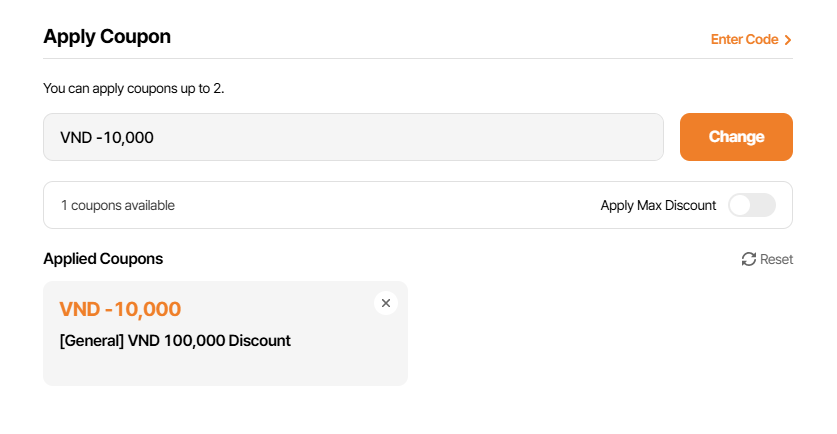Click the [General] VND 100,000 Discount title
The image size is (837, 434).
(175, 340)
